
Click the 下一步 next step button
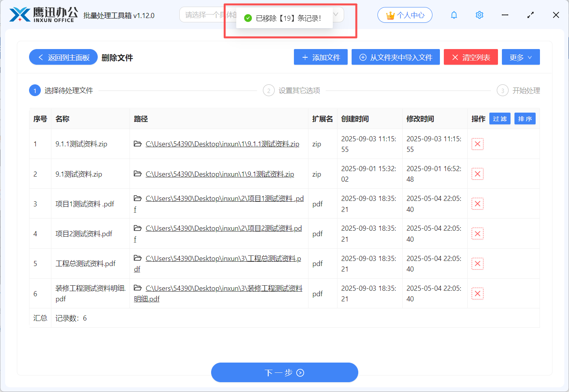tap(284, 372)
